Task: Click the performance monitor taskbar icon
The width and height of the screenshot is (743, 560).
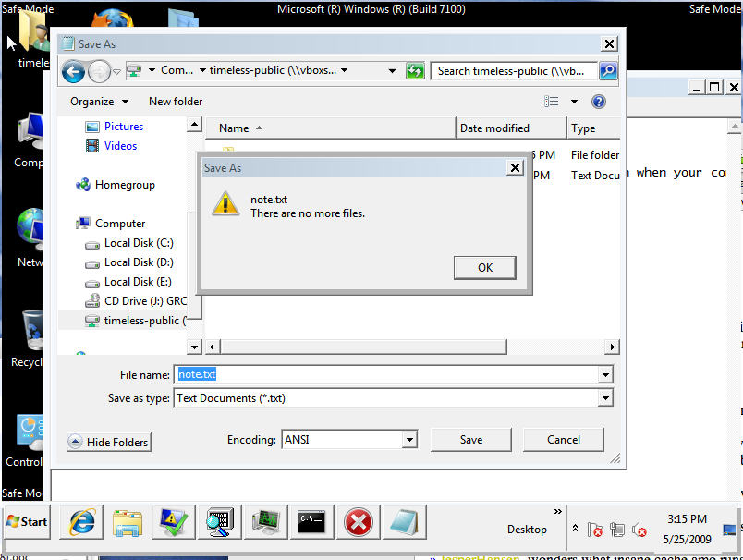Action: point(266,522)
